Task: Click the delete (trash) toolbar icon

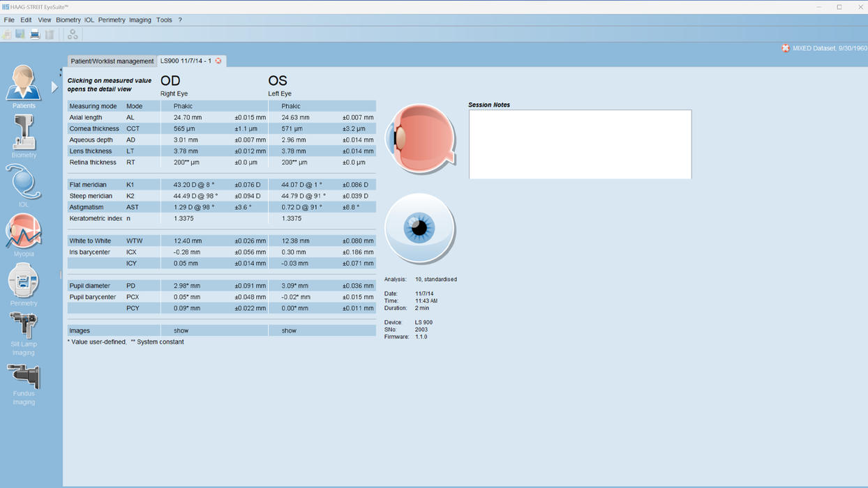Action: click(47, 33)
